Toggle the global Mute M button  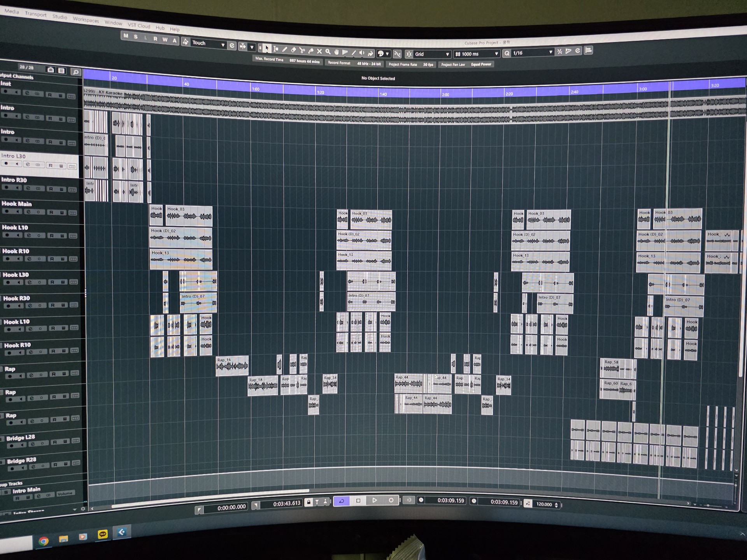click(126, 36)
